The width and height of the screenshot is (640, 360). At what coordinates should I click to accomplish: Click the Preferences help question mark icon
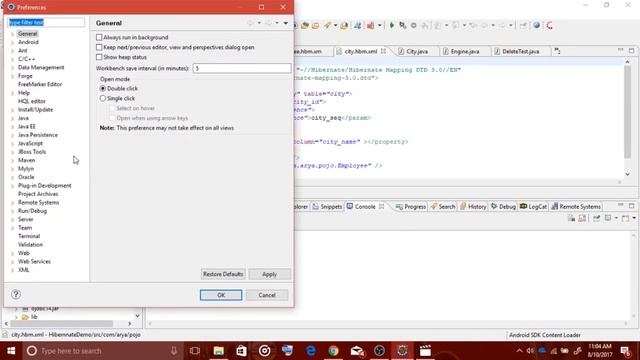pos(16,294)
